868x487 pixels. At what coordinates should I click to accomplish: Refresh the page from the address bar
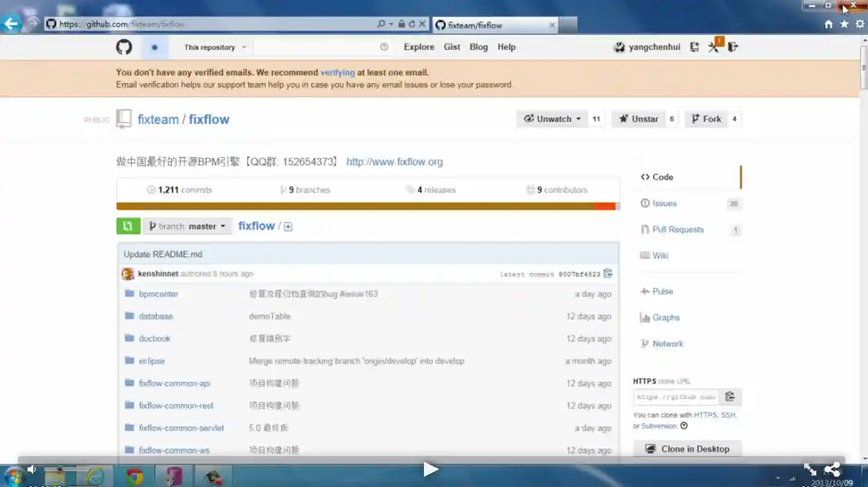[x=412, y=24]
